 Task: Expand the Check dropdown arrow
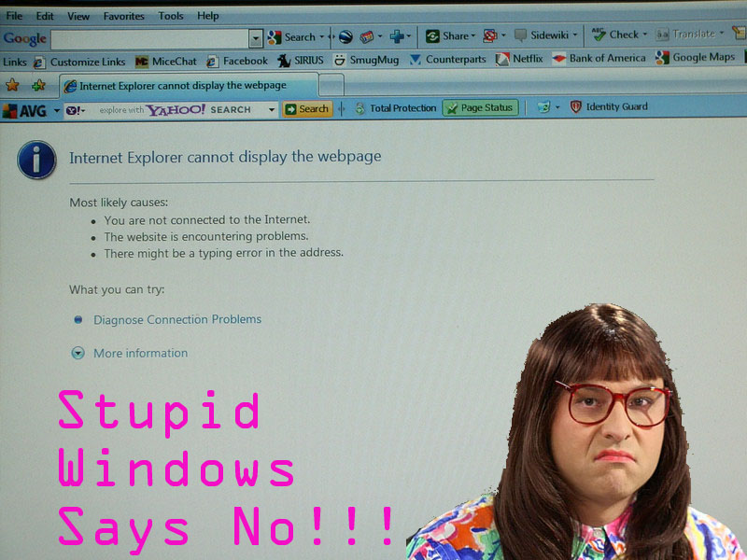coord(644,35)
